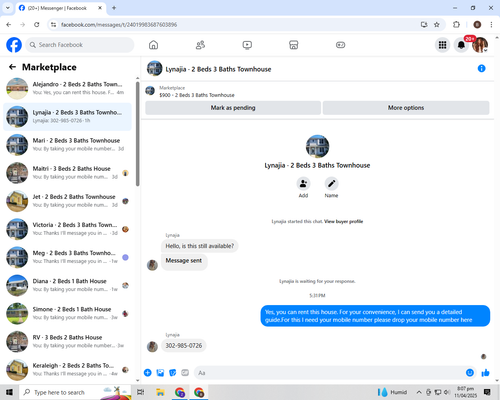Click the address bar URL

(119, 25)
